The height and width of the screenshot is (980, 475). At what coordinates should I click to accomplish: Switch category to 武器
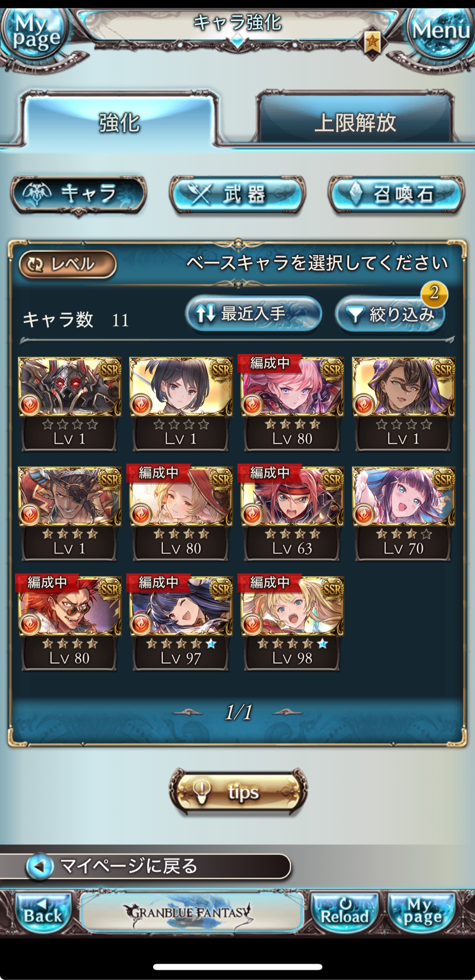point(237,195)
